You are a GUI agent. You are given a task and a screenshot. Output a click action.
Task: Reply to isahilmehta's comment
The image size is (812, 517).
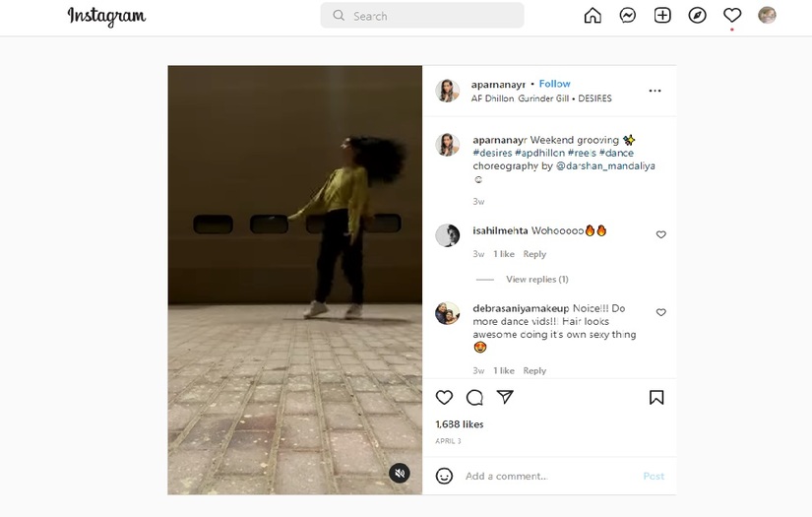click(x=534, y=254)
